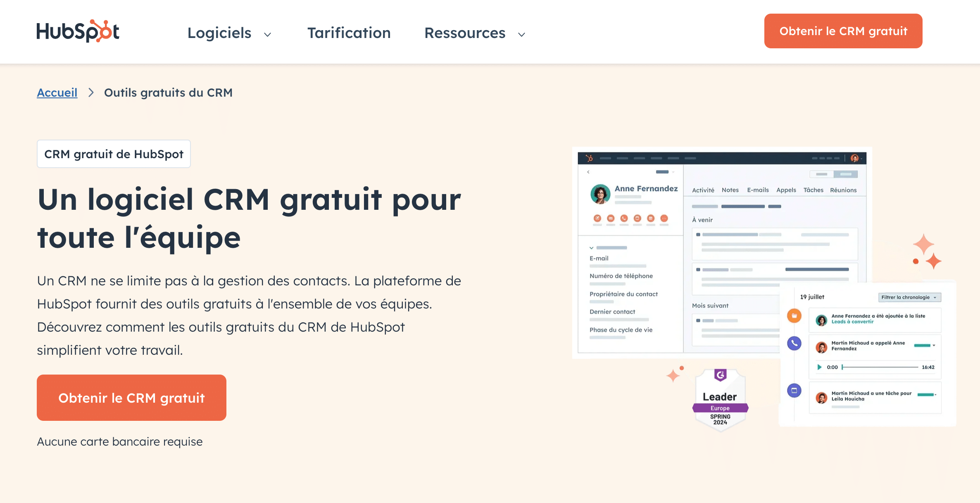Click the CRM gratuit de HubSpot badge
980x503 pixels.
pyautogui.click(x=114, y=154)
